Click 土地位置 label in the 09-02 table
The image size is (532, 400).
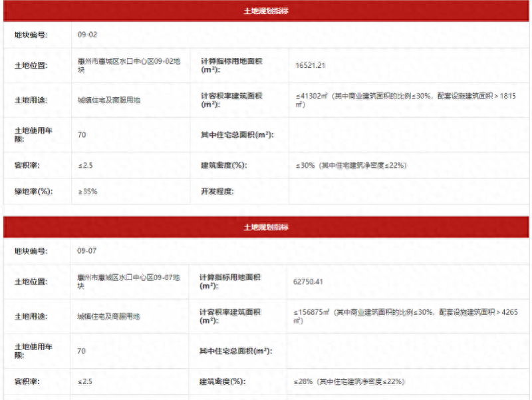click(x=31, y=65)
